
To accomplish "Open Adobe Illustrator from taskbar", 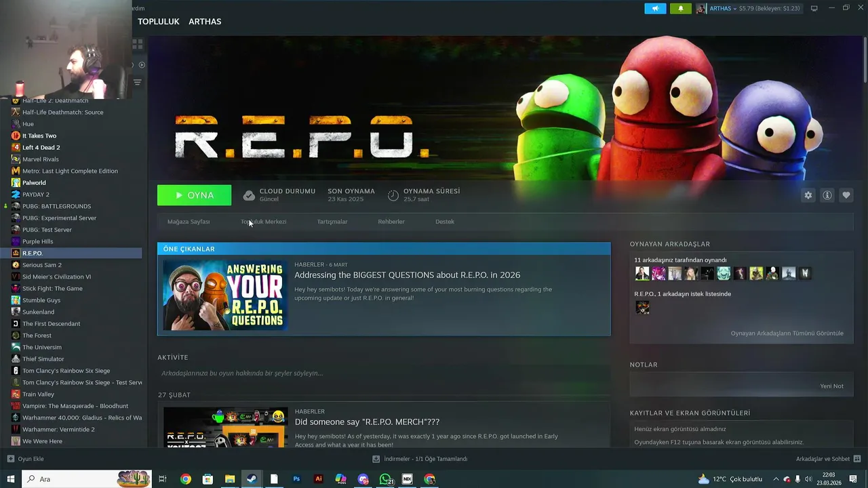I will tap(319, 479).
